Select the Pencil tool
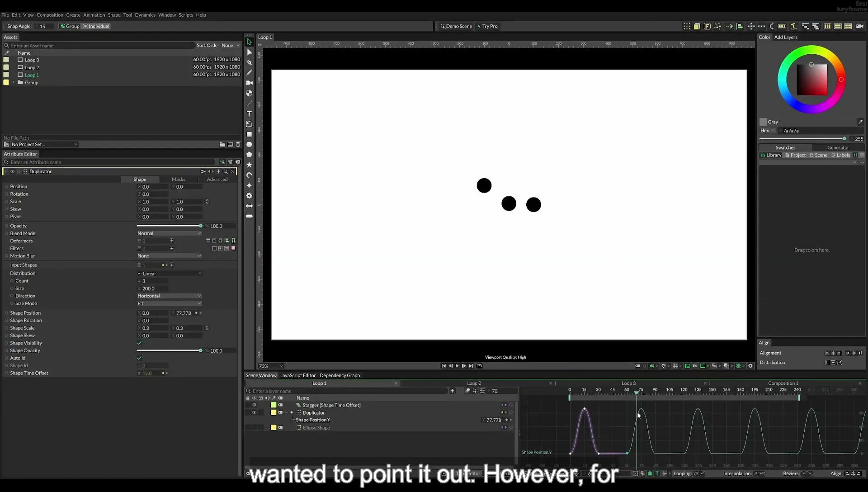This screenshot has width=868, height=492. (x=249, y=72)
